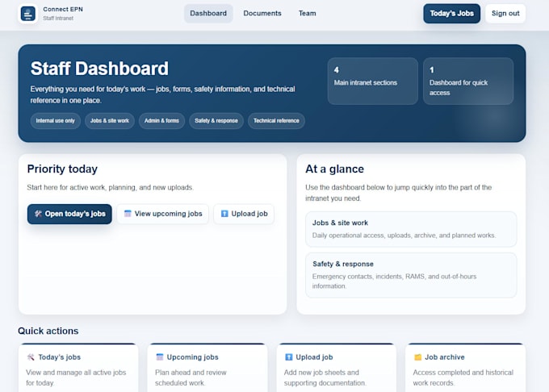This screenshot has width=549, height=392.
Task: Select the Jobs & site work pill in the banner
Action: click(110, 121)
